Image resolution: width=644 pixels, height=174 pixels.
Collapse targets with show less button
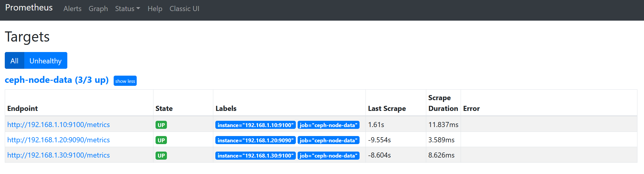(125, 81)
